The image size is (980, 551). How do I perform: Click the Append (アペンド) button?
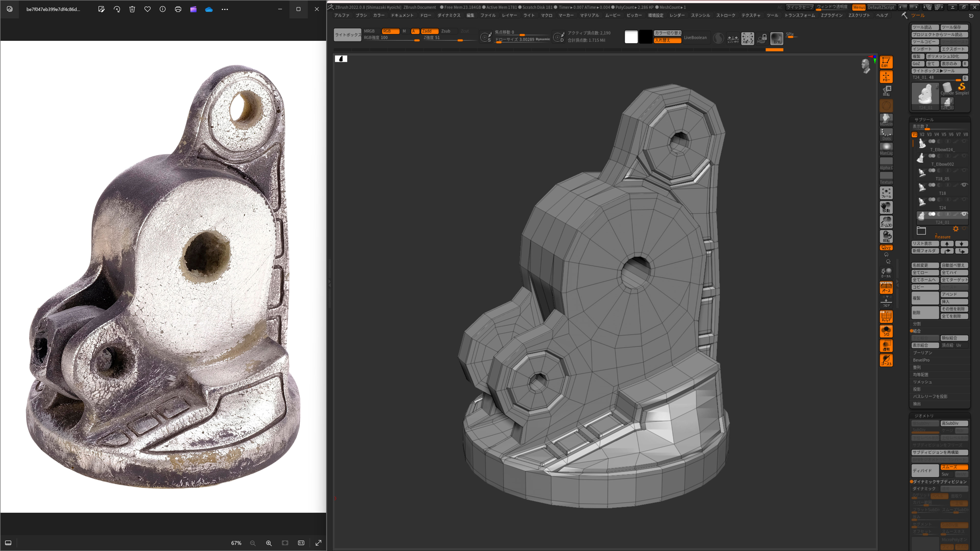click(x=954, y=294)
